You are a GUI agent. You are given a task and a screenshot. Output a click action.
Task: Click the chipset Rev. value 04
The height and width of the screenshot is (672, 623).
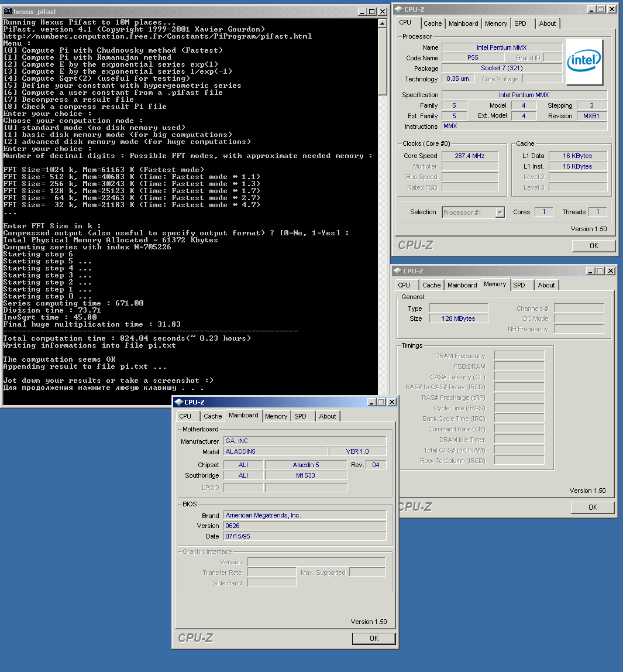pos(376,465)
